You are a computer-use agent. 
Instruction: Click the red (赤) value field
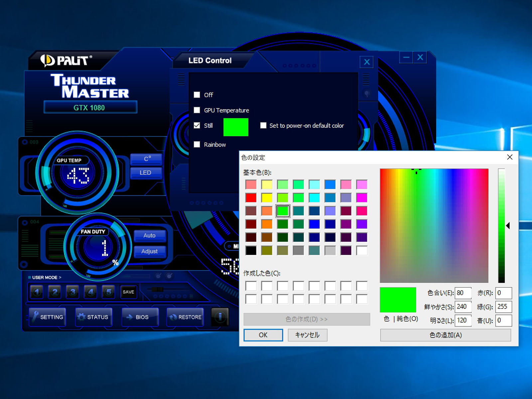point(503,293)
